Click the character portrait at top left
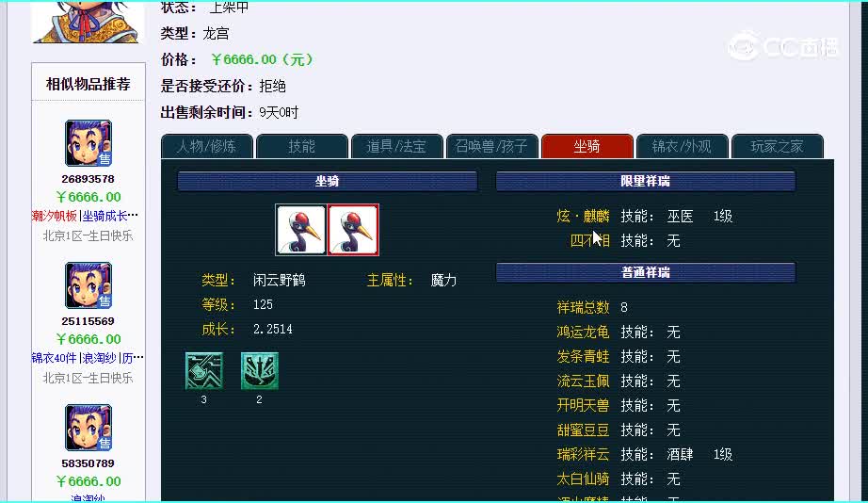This screenshot has height=503, width=868. point(86,21)
